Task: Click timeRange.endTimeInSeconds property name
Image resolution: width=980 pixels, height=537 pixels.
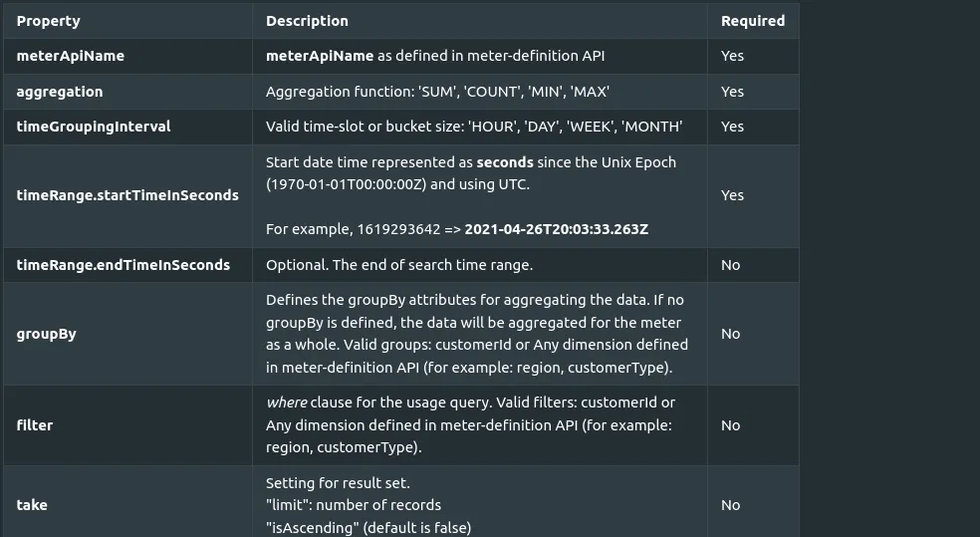Action: (123, 265)
